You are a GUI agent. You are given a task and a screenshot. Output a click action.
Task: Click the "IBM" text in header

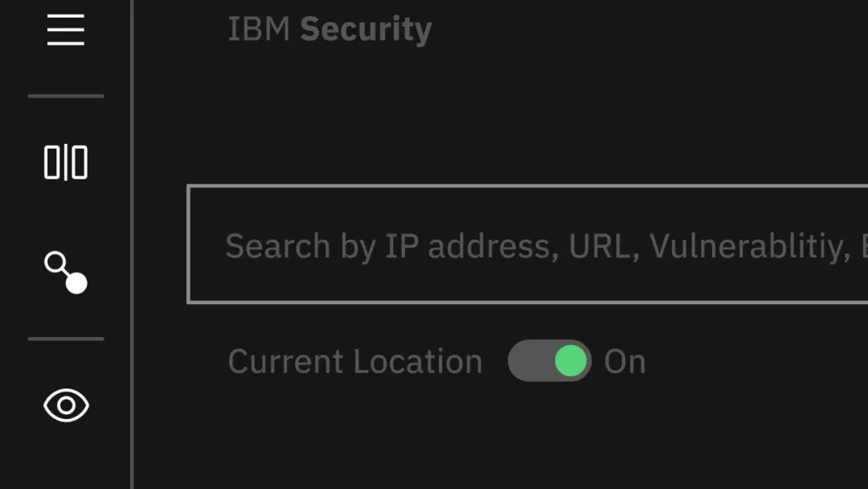pyautogui.click(x=260, y=30)
